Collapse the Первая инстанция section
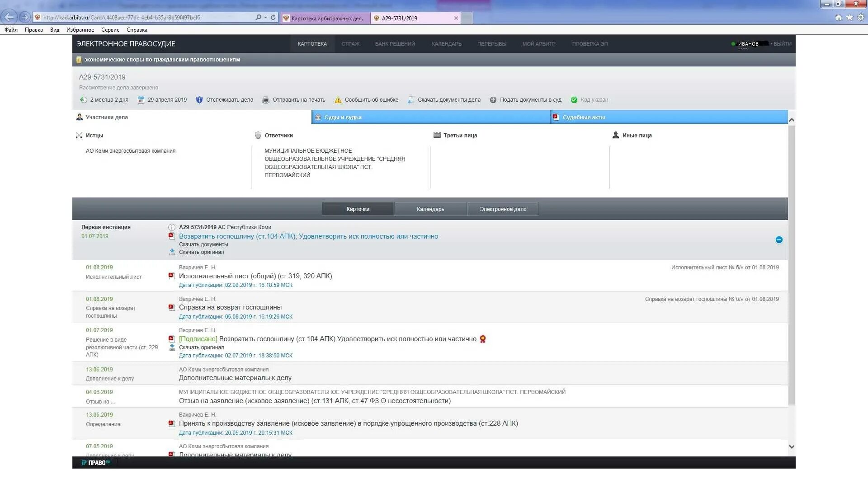This screenshot has height=488, width=868. (x=779, y=240)
